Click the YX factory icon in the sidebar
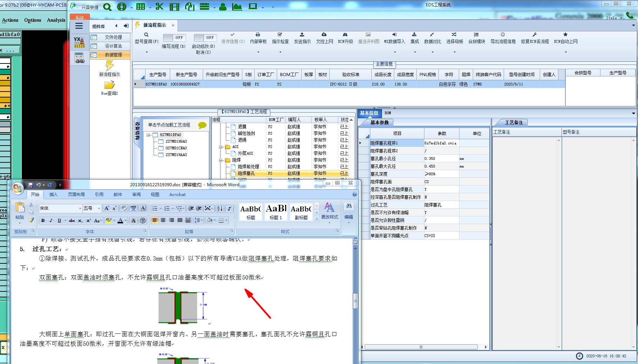638x364 pixels. (x=79, y=42)
